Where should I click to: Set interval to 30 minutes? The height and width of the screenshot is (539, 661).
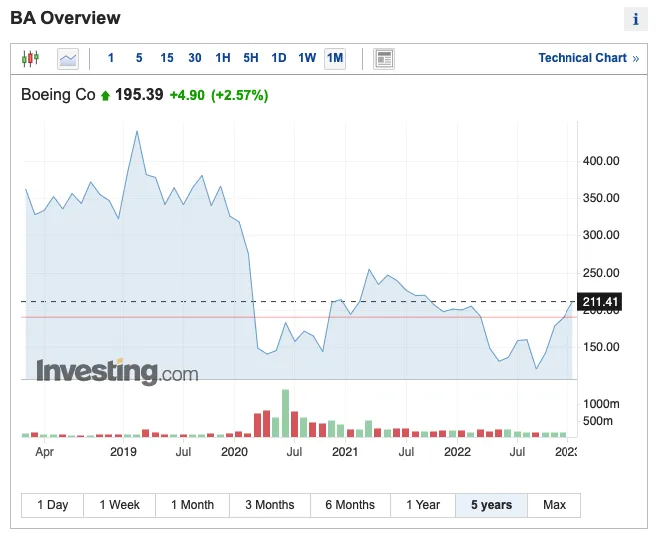click(x=194, y=58)
